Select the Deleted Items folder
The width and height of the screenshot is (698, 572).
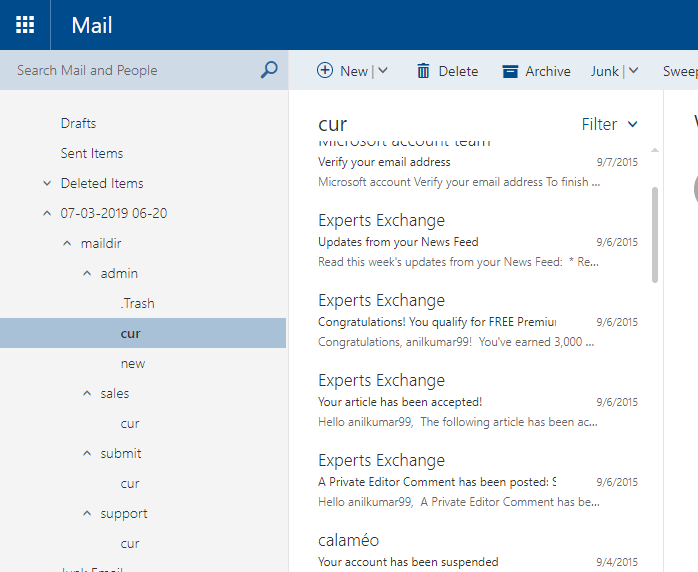102,183
